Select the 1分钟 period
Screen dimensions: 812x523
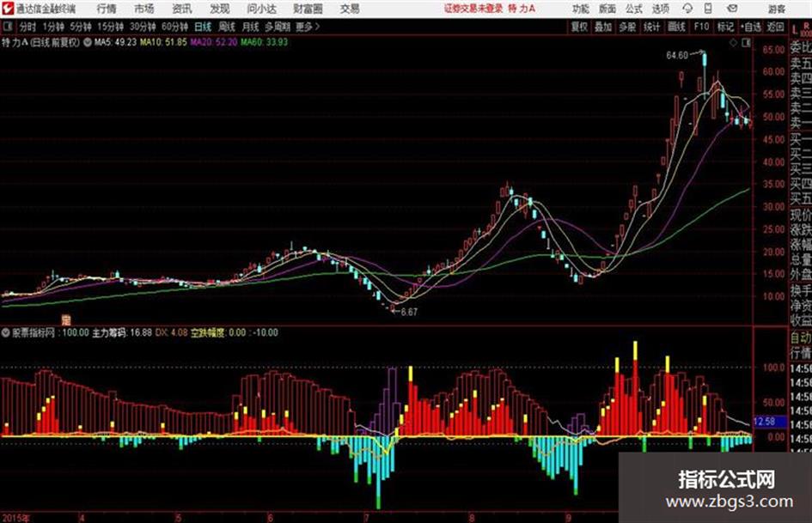click(52, 27)
